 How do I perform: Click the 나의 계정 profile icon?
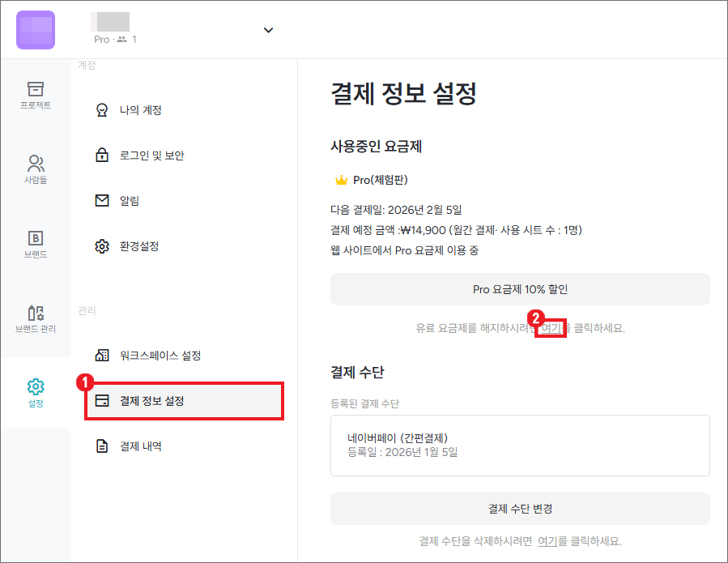point(102,110)
